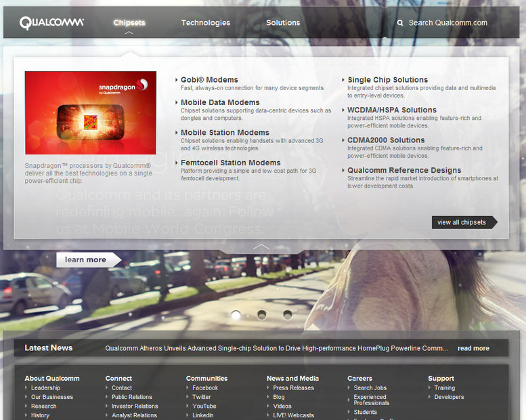526x420 pixels.
Task: Open Press Releases footer link
Action: coord(294,387)
